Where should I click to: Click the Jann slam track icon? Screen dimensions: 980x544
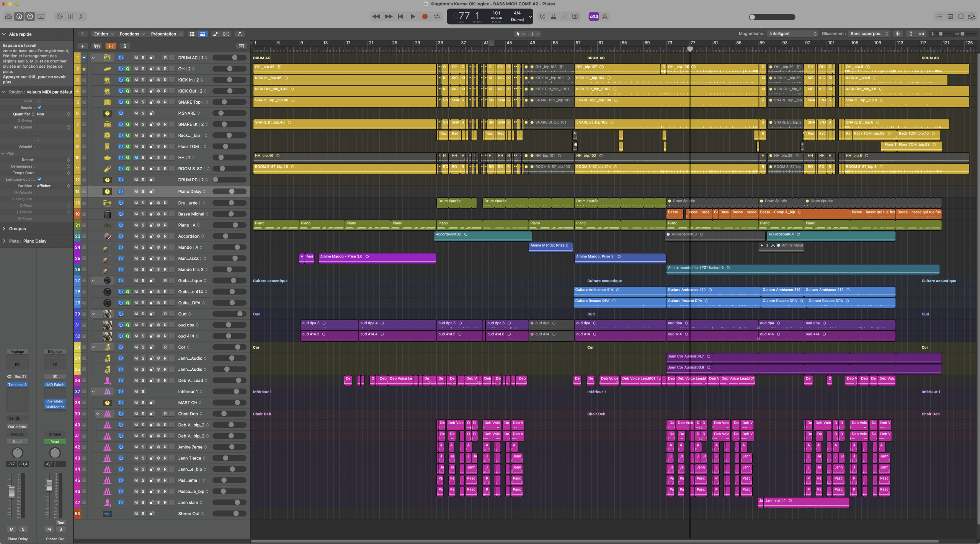coord(107,503)
